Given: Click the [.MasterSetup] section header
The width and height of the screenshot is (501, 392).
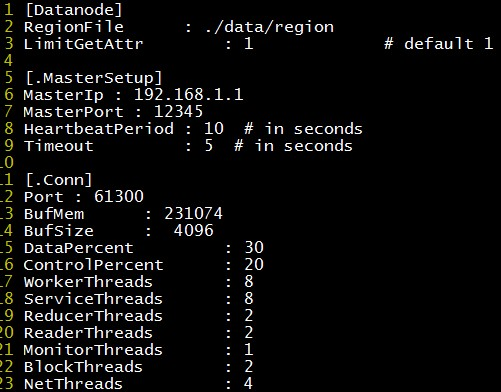Looking at the screenshot, I should tap(94, 78).
